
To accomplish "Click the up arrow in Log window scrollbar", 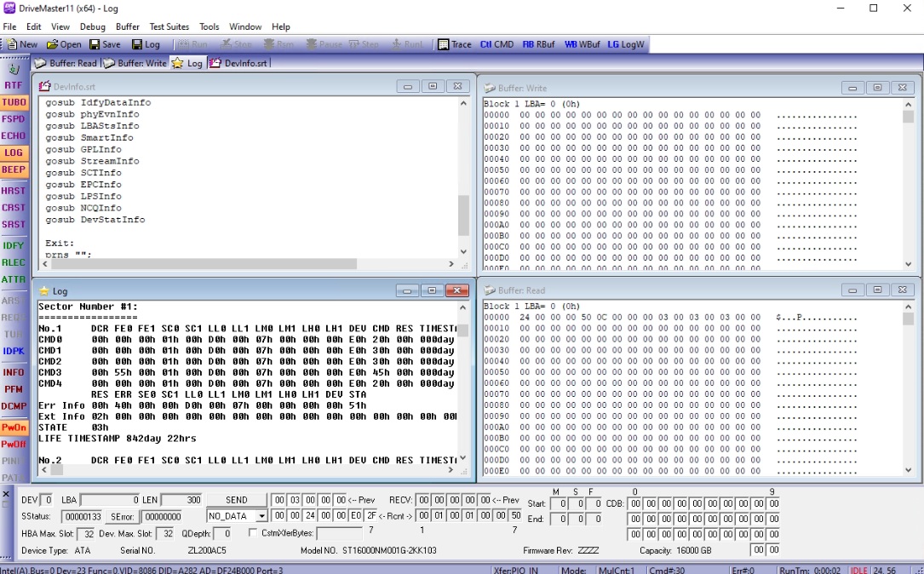I will (x=462, y=307).
